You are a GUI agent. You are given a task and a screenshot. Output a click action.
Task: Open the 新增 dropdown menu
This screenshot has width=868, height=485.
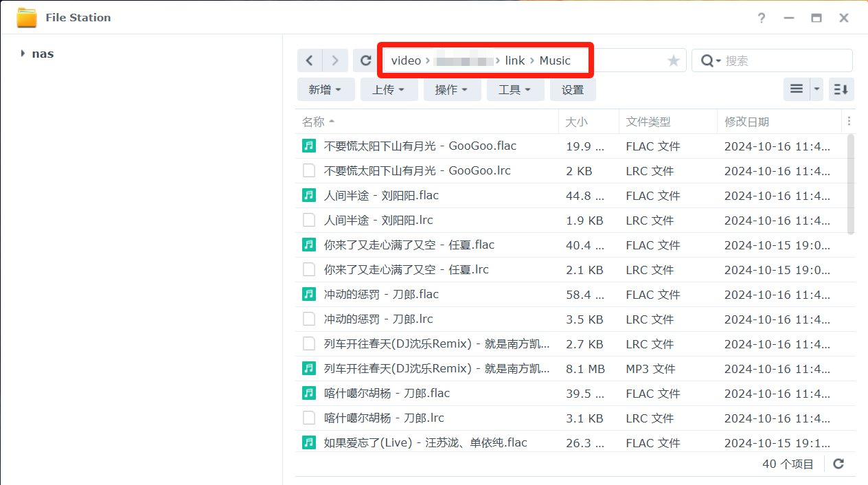325,89
